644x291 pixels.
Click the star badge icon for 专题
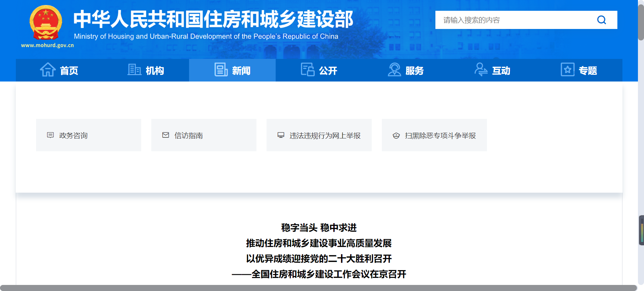[568, 70]
